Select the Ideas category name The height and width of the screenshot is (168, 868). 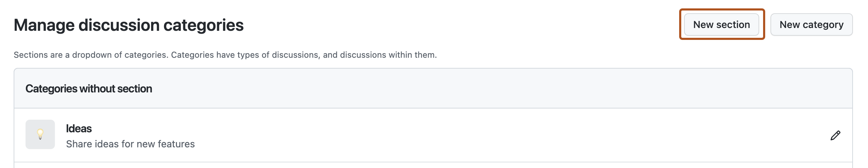79,128
